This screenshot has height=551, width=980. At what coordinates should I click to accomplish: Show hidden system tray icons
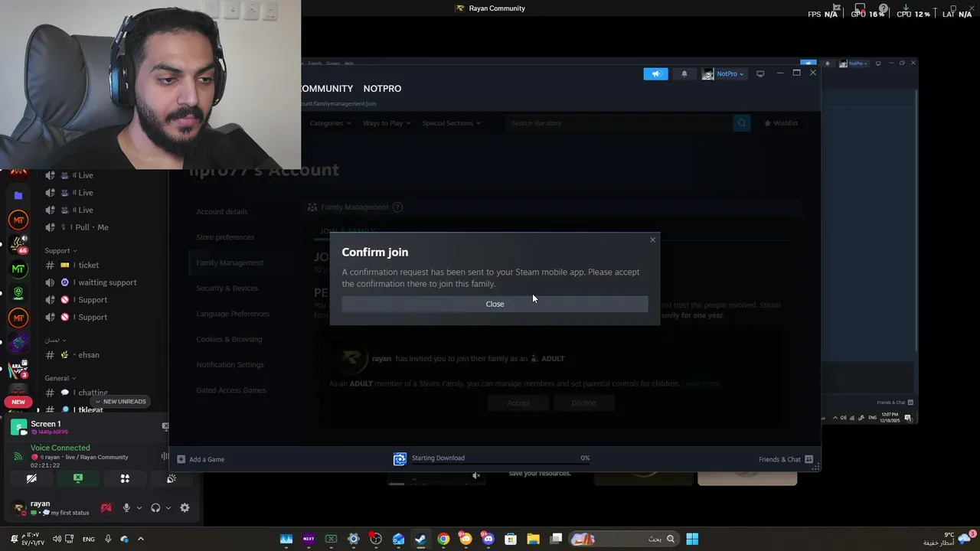coord(140,539)
